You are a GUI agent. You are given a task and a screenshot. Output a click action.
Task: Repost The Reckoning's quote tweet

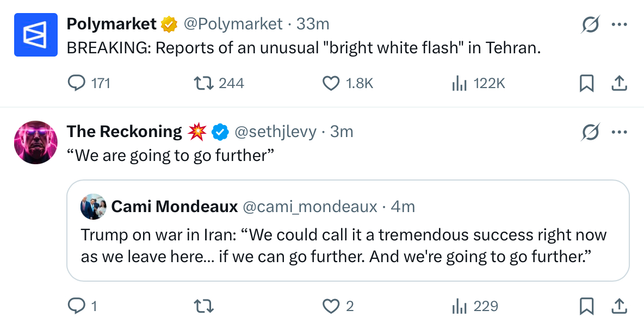point(205,307)
